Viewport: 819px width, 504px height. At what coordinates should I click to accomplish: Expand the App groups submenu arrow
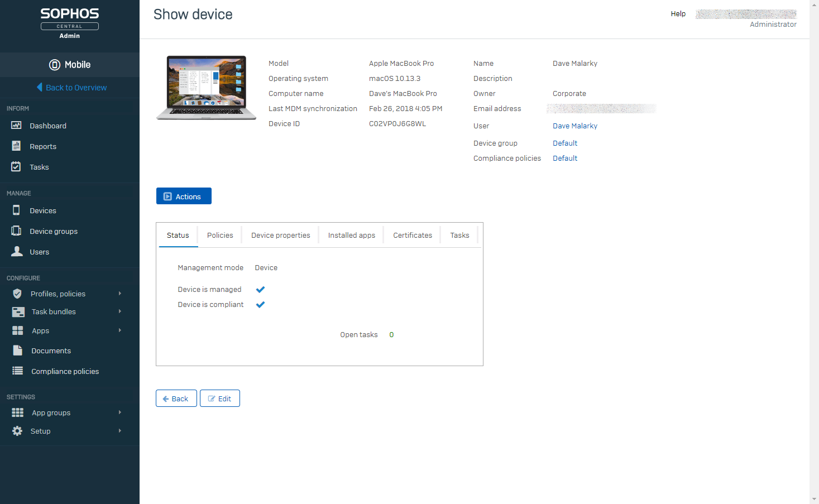pos(120,412)
